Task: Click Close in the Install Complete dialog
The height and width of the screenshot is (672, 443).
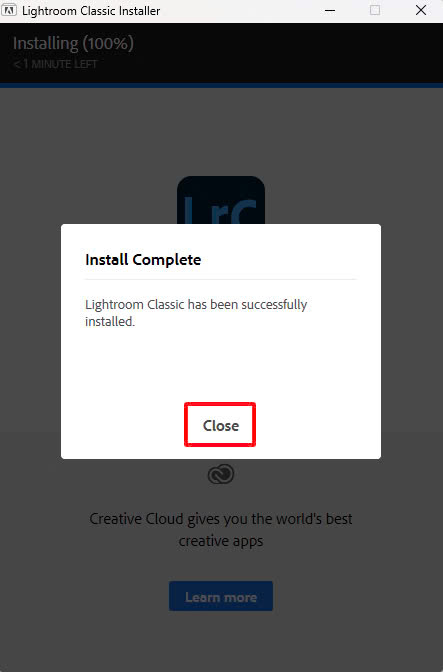Action: pyautogui.click(x=220, y=425)
